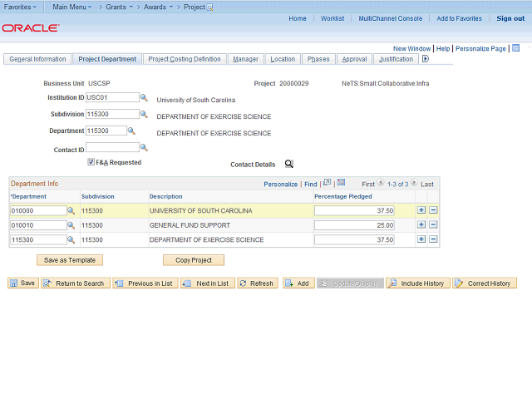Open Worklist link
The image size is (532, 399).
pyautogui.click(x=332, y=18)
